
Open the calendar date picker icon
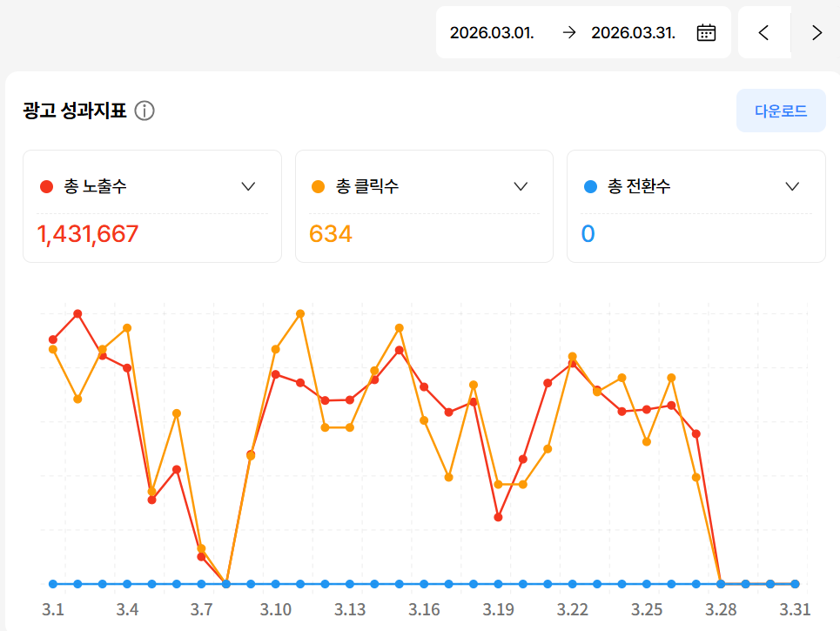[x=706, y=33]
